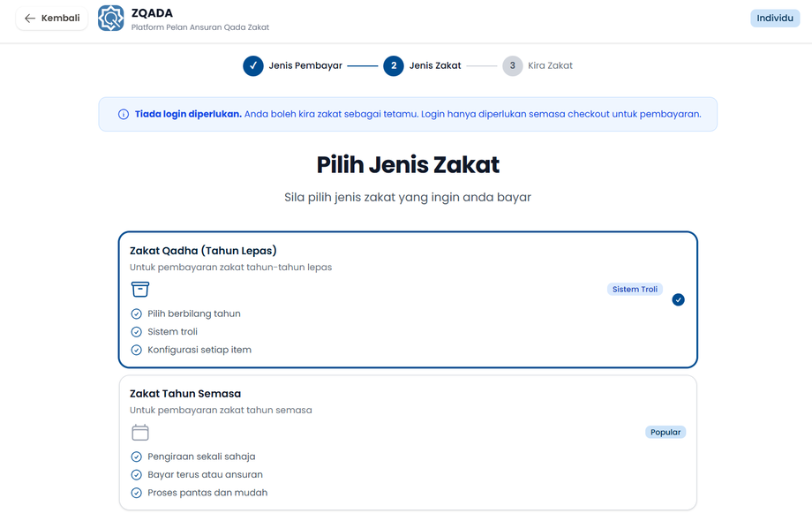Go to completed step Jenis Pembayar

[x=253, y=65]
